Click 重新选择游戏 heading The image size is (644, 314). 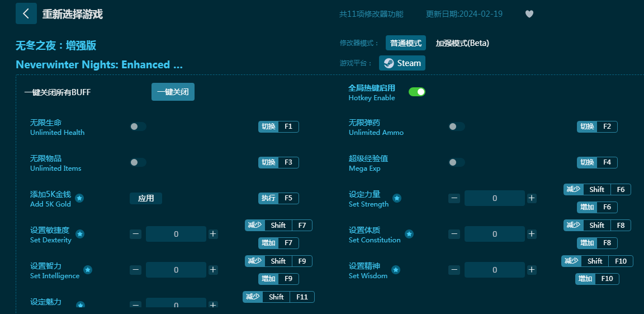(x=72, y=14)
